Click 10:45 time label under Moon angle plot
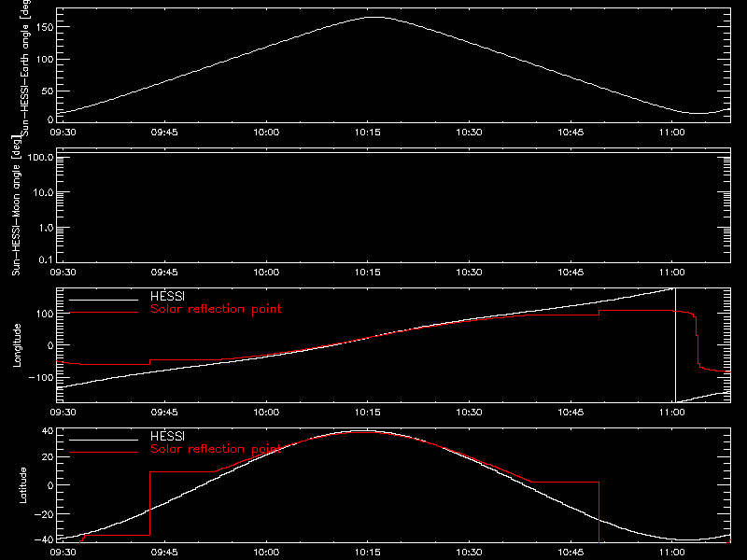 (x=571, y=272)
